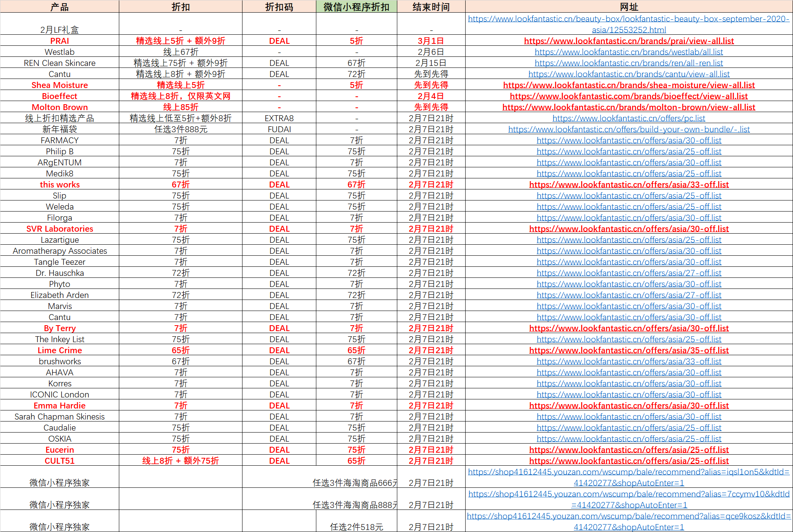The height and width of the screenshot is (532, 793).
Task: Select the 2月4日 end date cell
Action: pyautogui.click(x=431, y=96)
